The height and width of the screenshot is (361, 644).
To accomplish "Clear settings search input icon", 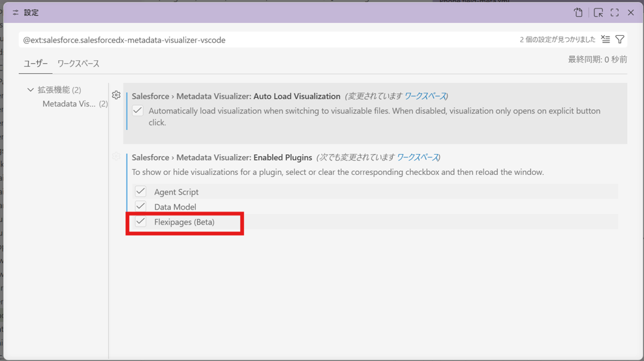I will pos(606,39).
